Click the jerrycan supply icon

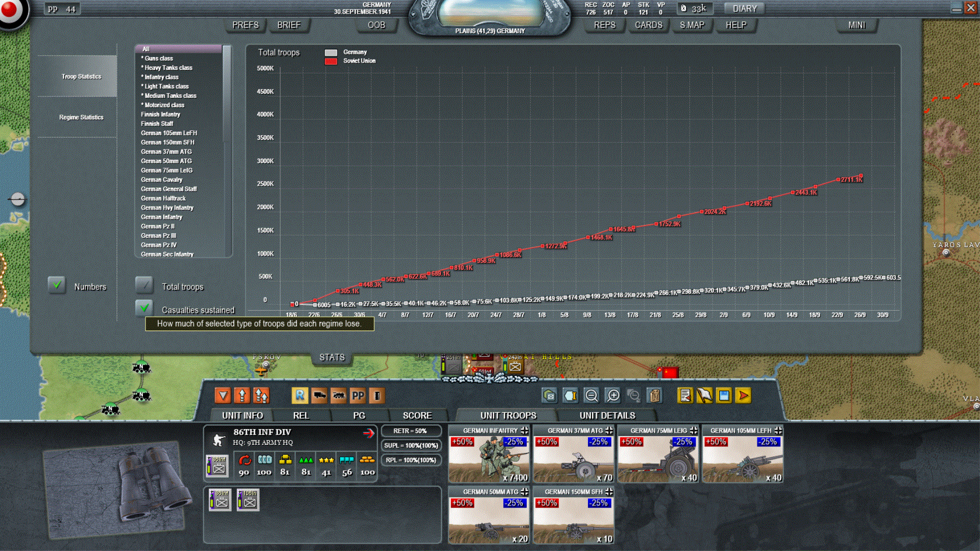654,395
